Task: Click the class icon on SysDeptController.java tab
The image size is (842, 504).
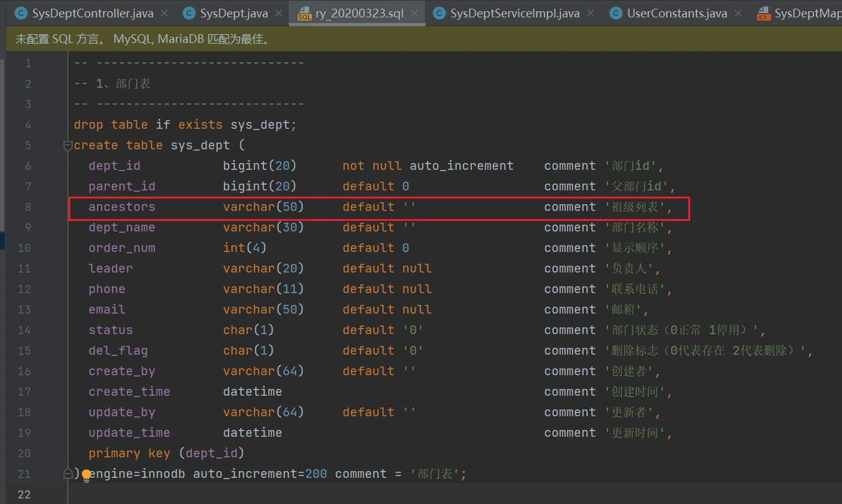Action: [x=21, y=13]
